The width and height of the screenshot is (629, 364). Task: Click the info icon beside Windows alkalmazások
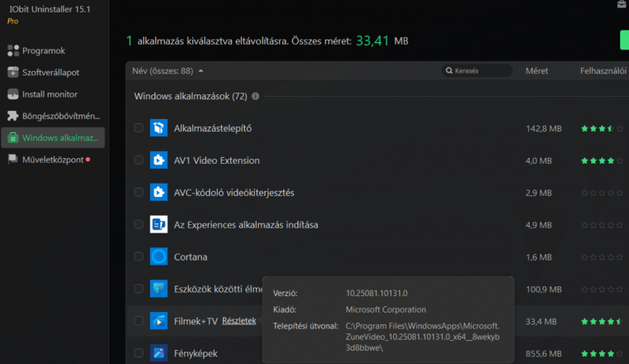point(255,97)
